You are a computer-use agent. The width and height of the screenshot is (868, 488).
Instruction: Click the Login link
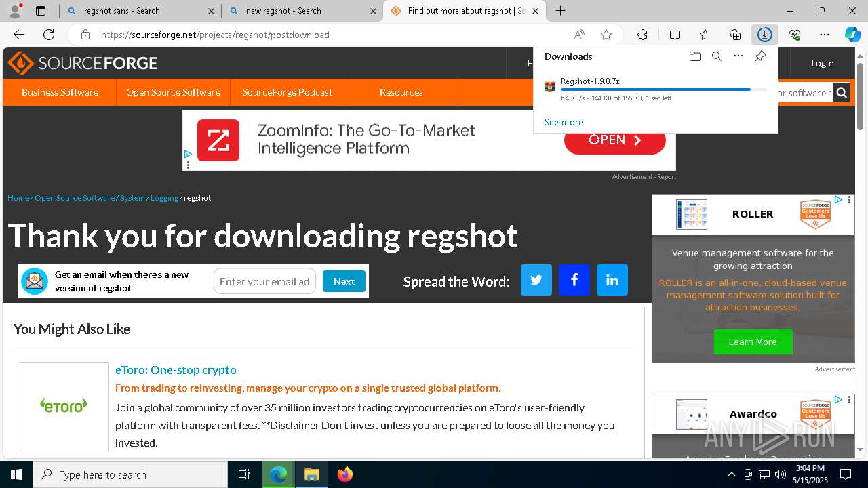(x=822, y=63)
